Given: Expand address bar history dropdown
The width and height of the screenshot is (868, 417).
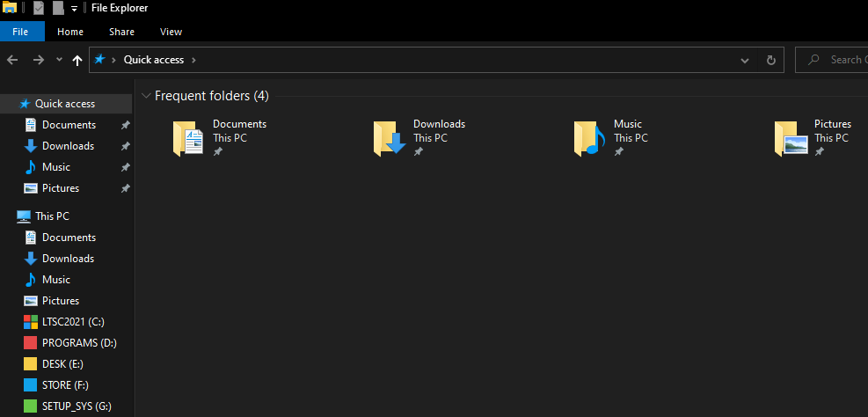Looking at the screenshot, I should 745,60.
